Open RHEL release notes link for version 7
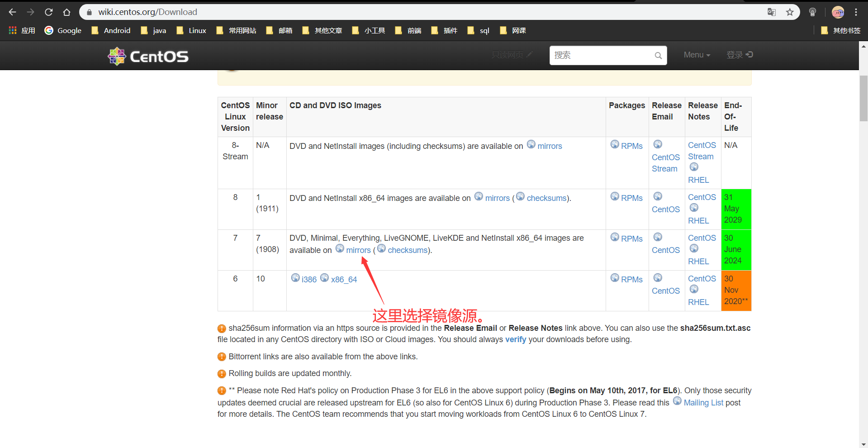 pos(698,262)
